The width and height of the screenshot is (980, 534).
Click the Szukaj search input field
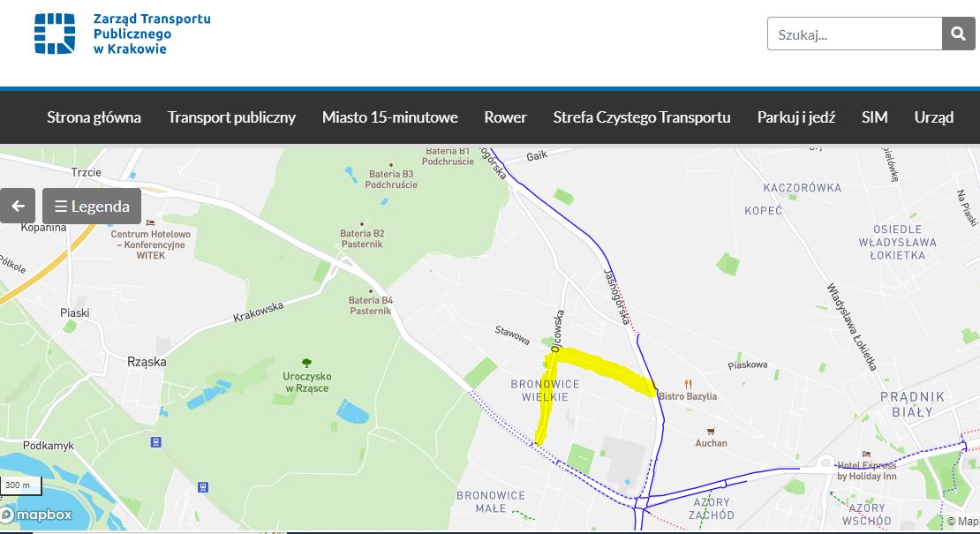(855, 34)
